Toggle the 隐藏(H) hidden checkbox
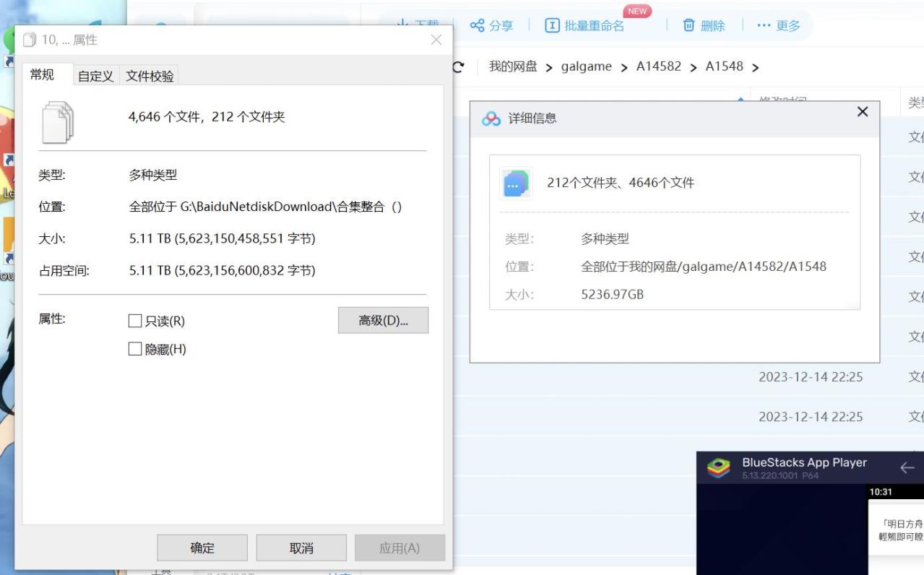The width and height of the screenshot is (924, 575). 134,349
